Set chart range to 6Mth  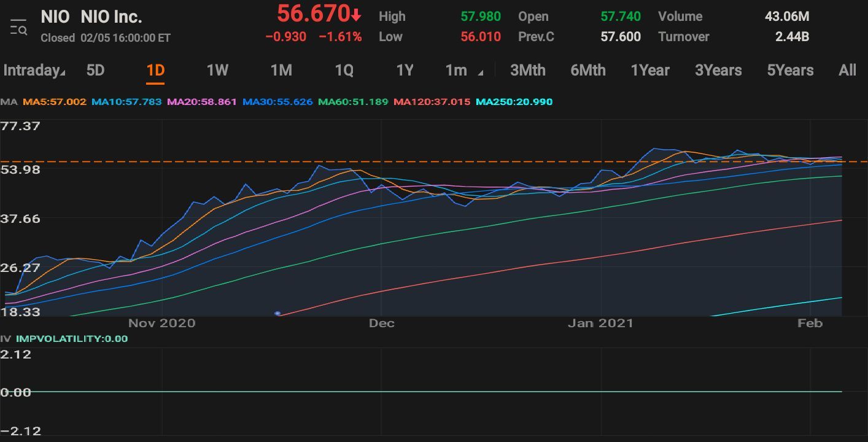point(588,70)
